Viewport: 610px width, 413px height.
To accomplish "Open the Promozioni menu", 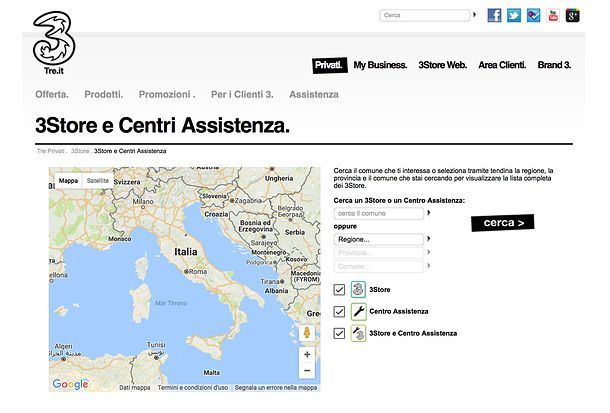I will pos(167,94).
